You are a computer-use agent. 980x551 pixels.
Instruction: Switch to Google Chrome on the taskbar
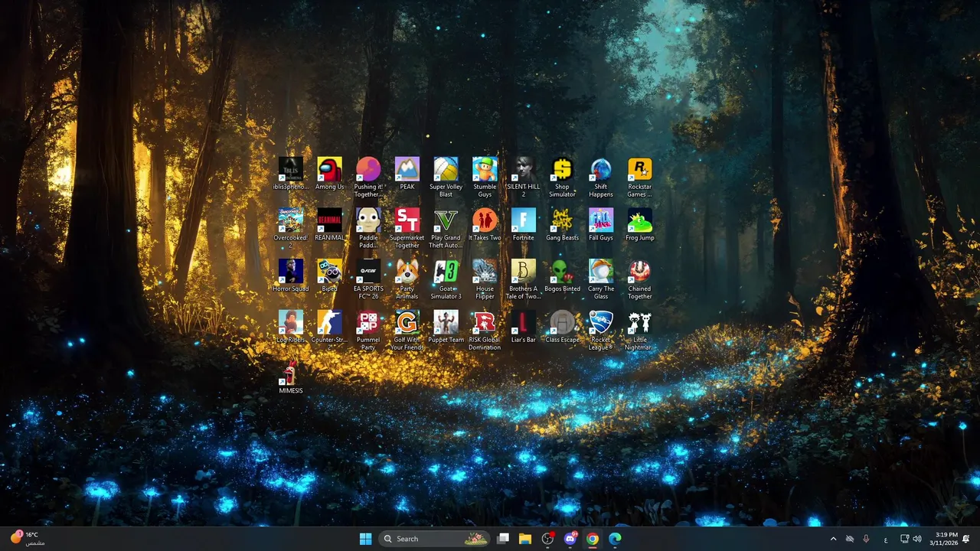[592, 539]
